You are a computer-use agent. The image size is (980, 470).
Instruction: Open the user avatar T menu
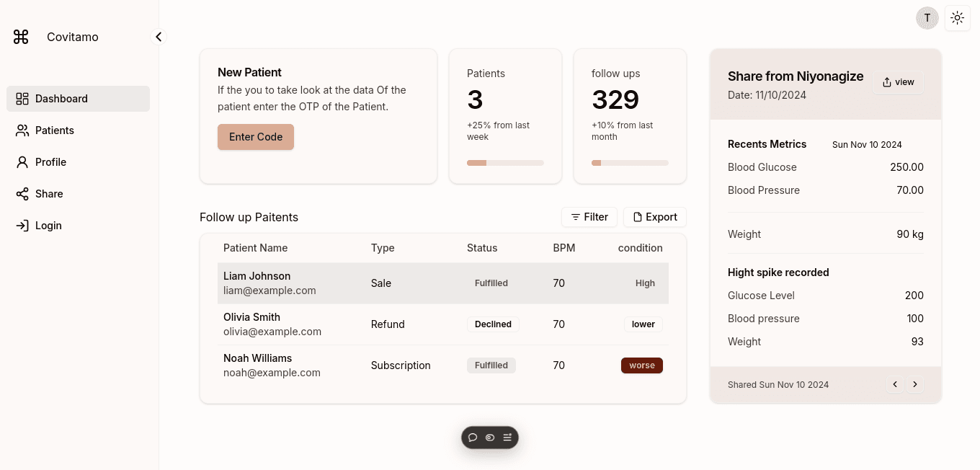tap(927, 18)
